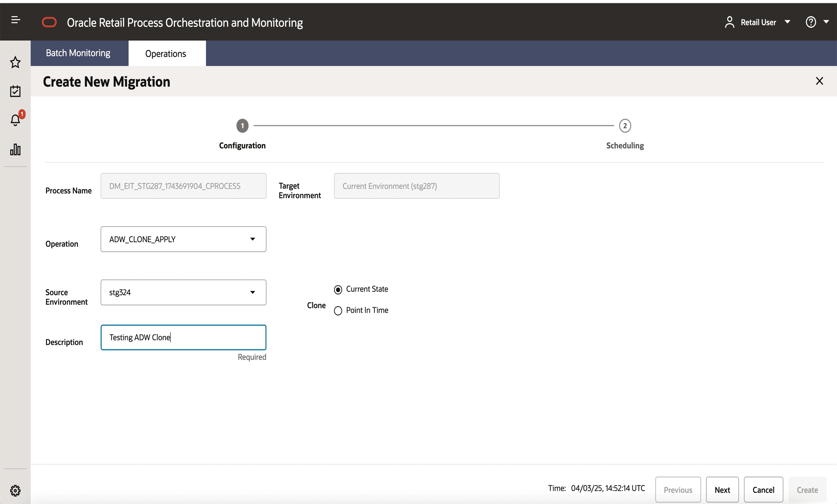Viewport: 837px width, 504px height.
Task: Open the Operation dropdown ADW_CLONE_APPLY
Action: (183, 239)
